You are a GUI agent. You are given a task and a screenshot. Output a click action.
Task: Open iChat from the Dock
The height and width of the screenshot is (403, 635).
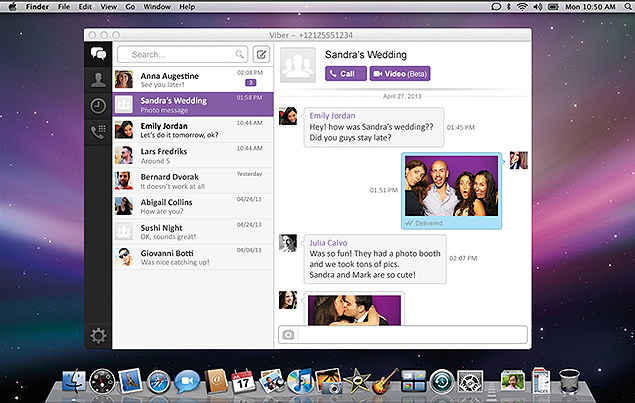point(187,382)
